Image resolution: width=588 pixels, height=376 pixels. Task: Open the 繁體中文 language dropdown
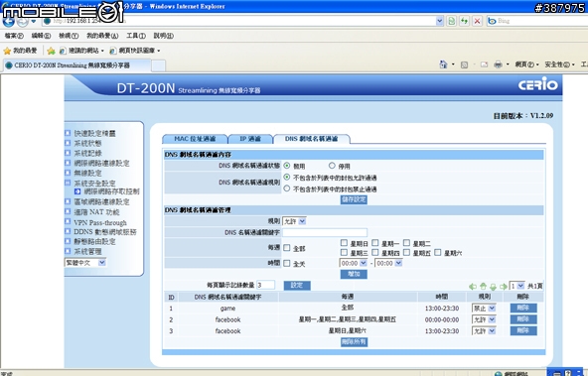(85, 263)
